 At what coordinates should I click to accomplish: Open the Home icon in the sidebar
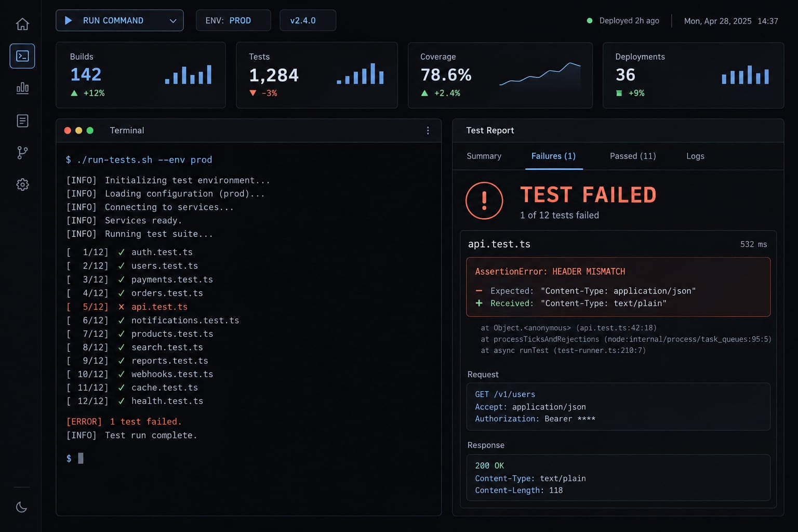tap(22, 24)
